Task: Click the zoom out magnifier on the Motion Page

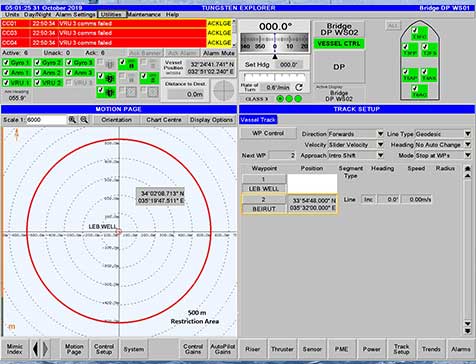Action: click(84, 120)
